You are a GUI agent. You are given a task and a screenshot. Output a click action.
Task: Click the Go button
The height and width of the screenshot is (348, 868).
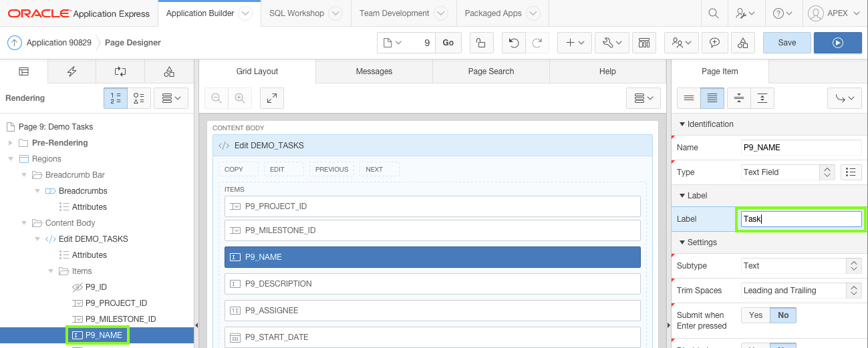[x=448, y=43]
